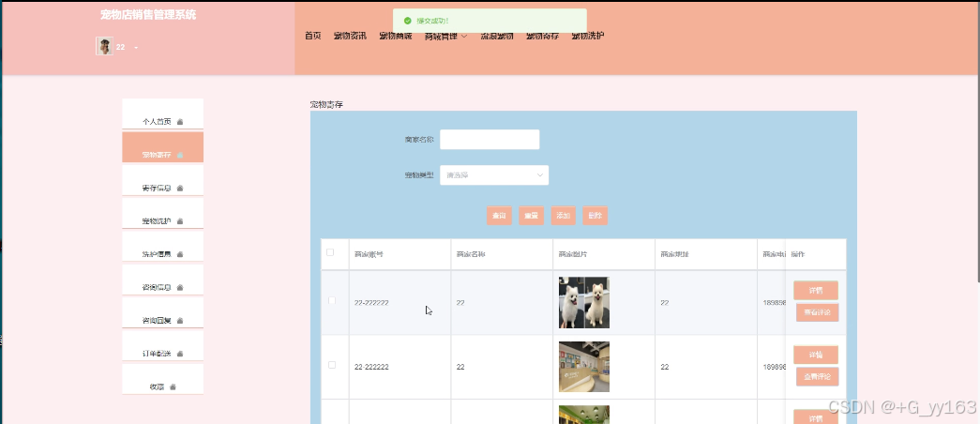The image size is (980, 424).
Task: Click the 添加 add button
Action: [563, 216]
